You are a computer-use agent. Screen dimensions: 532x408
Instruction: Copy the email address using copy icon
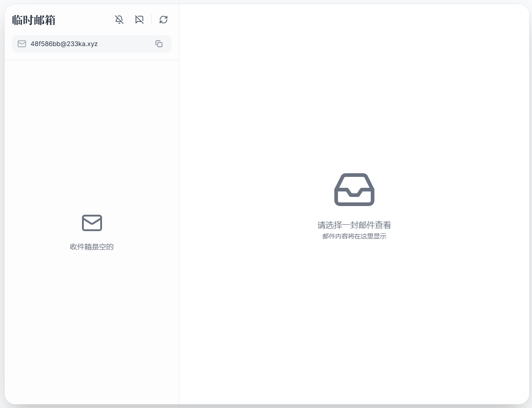click(159, 44)
